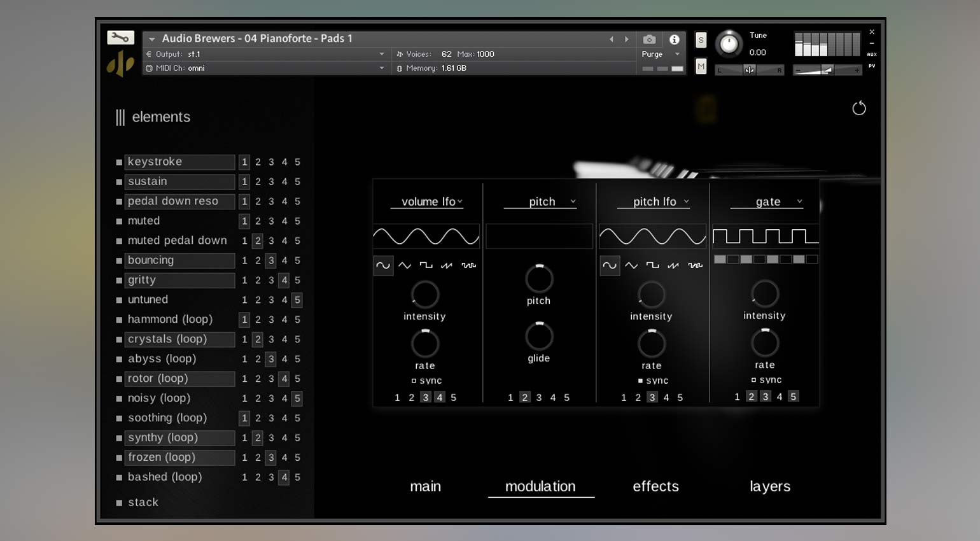
Task: Assign volume lfo to layer 1
Action: pos(397,398)
